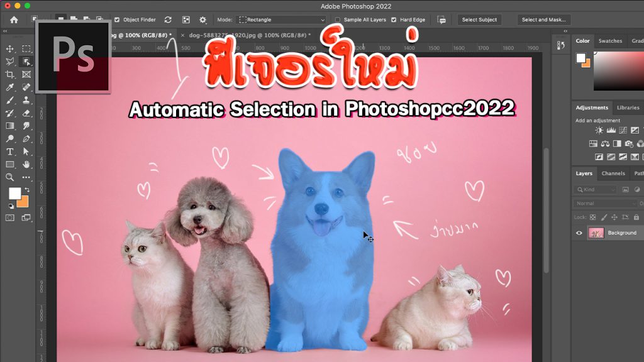This screenshot has width=644, height=362.
Task: Open the layer Kind filter dropdown
Action: click(595, 189)
